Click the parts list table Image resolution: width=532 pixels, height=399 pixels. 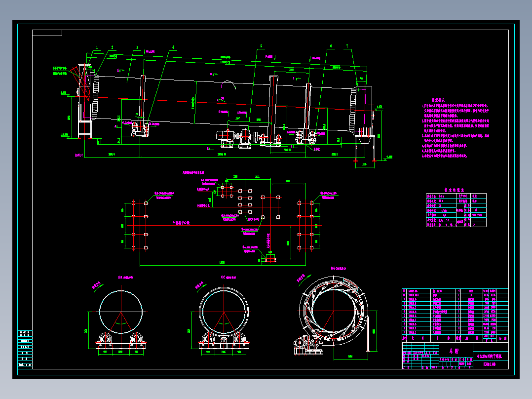pyautogui.click(x=455, y=316)
